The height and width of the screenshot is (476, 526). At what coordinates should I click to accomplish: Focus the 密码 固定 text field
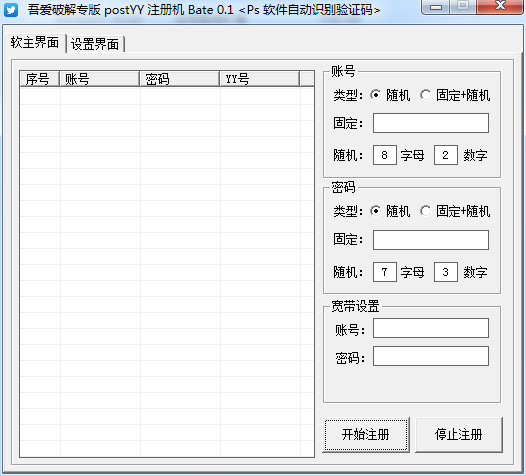431,240
